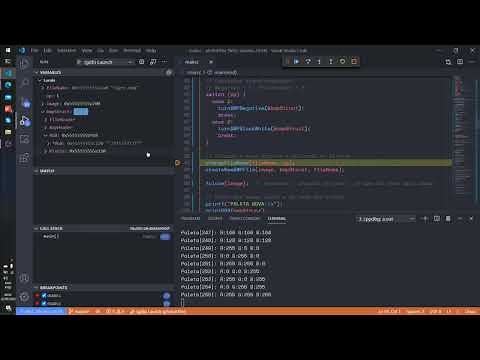Open the View menu

(87, 50)
